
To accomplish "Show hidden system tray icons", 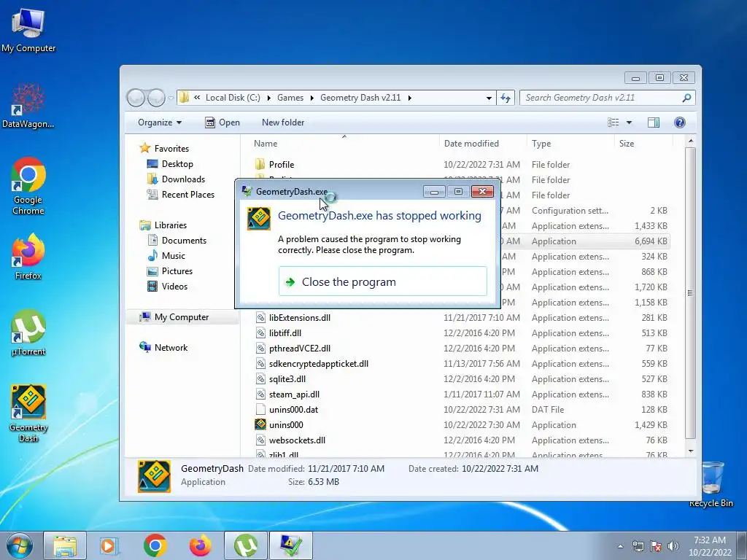I will click(620, 546).
